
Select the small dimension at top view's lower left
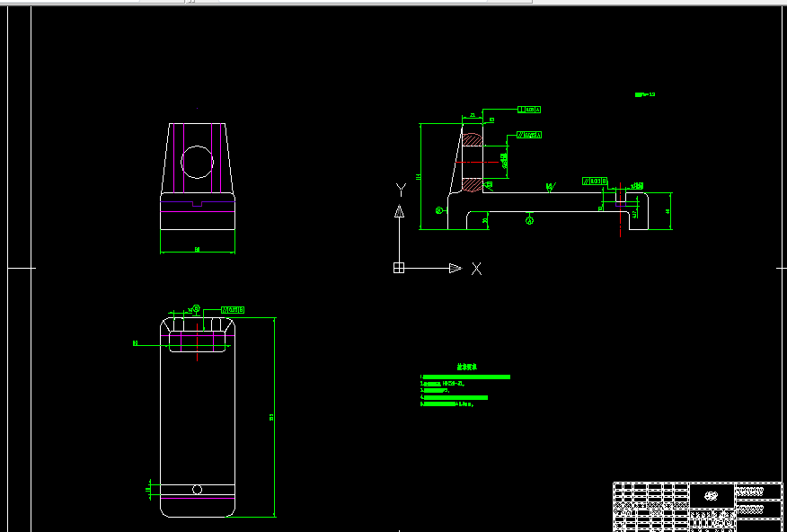[x=148, y=490]
